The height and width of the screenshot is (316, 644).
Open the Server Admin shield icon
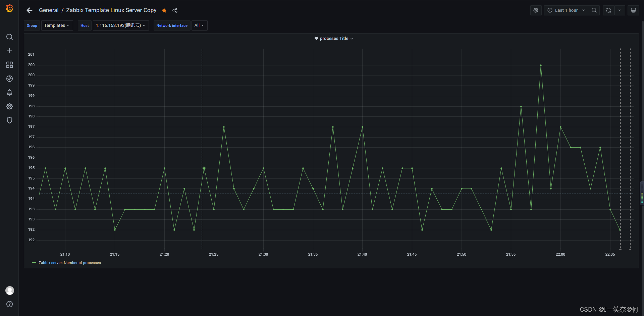pos(9,120)
